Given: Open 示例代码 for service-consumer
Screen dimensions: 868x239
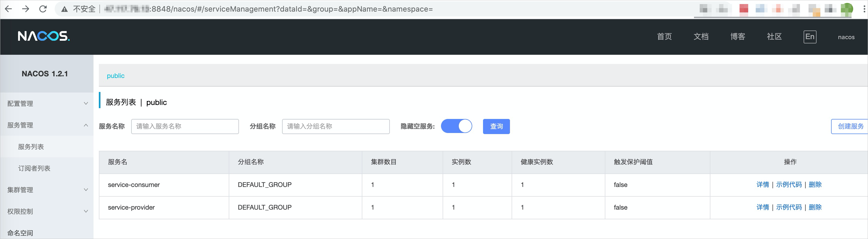Looking at the screenshot, I should (789, 185).
